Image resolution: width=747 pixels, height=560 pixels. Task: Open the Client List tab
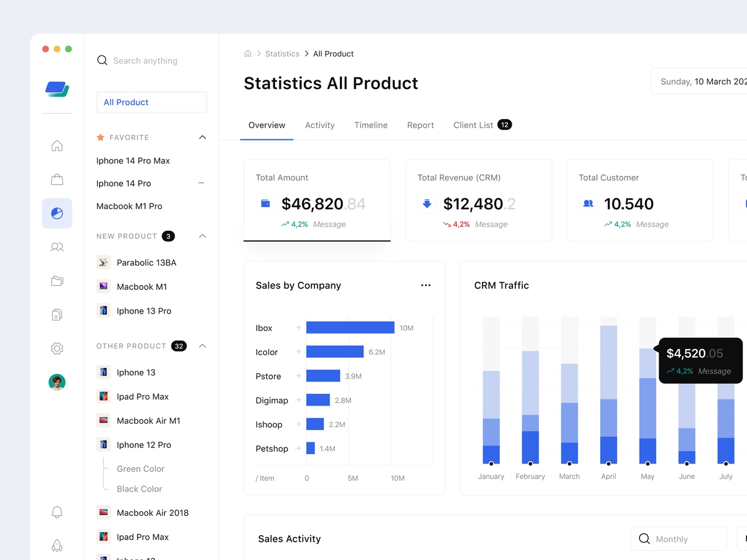(x=473, y=125)
